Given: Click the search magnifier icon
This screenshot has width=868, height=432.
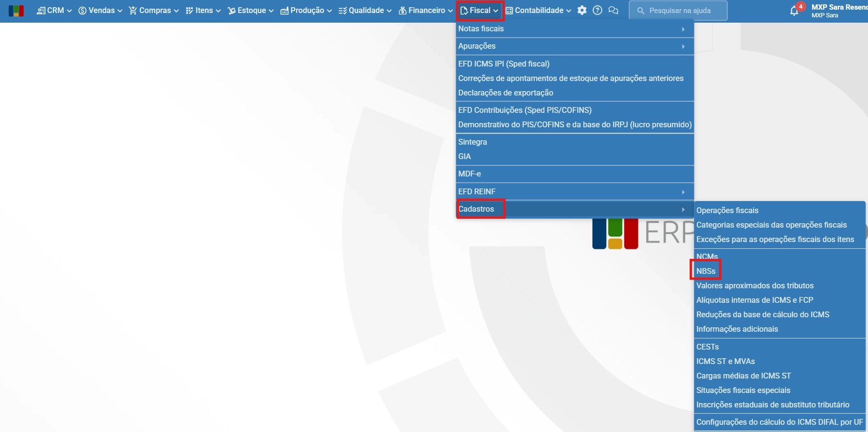Looking at the screenshot, I should [x=641, y=11].
